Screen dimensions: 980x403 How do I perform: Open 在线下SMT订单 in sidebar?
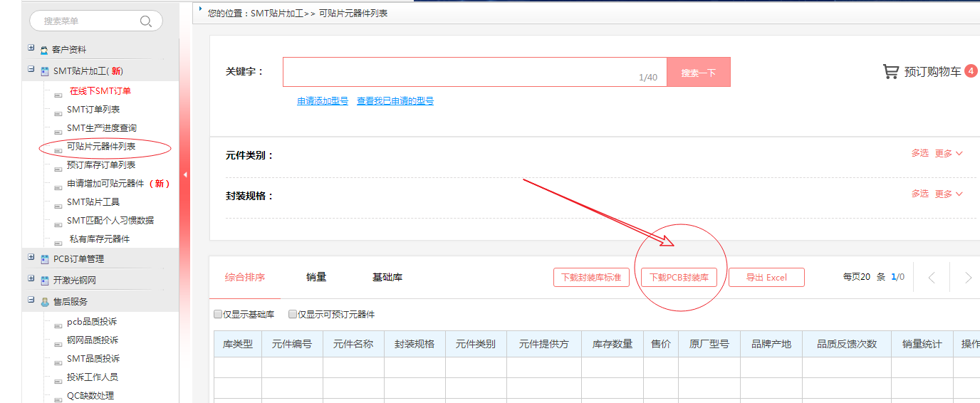[100, 91]
